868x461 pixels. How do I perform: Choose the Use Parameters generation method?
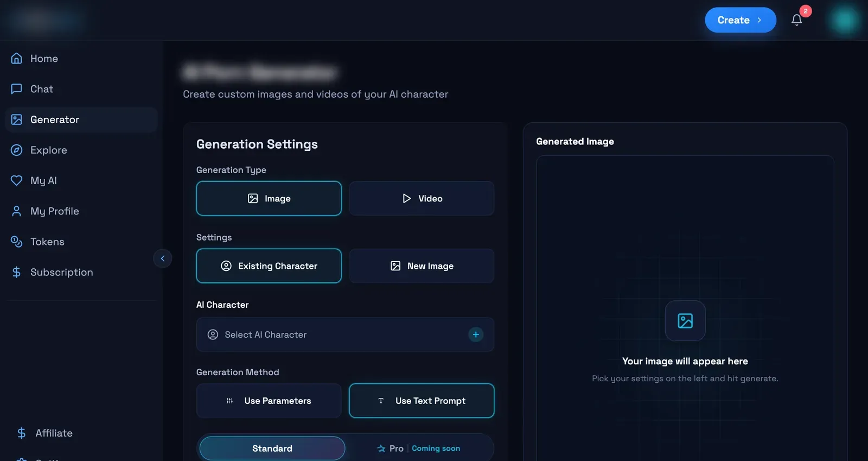tap(269, 401)
